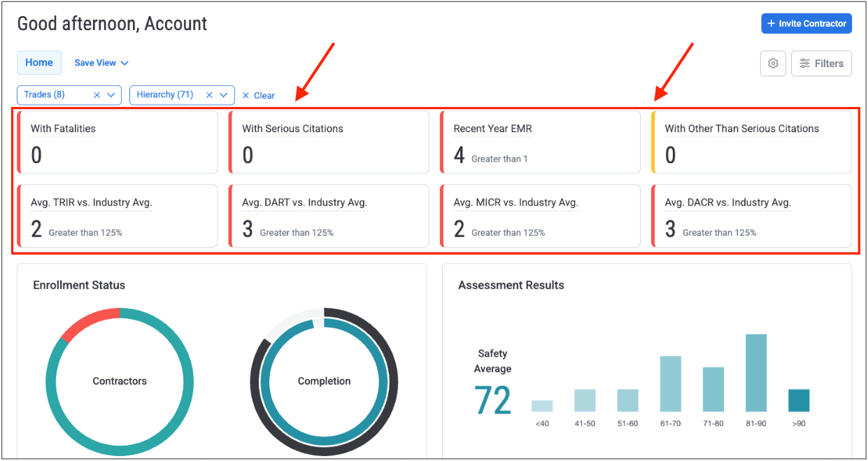Screen dimensions: 868x461
Task: Click the Invite Contractor button
Action: [x=806, y=24]
